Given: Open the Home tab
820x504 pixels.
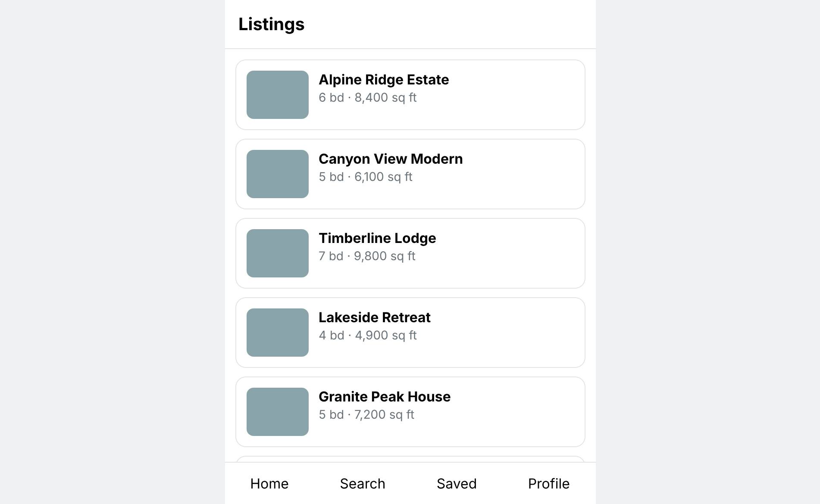Looking at the screenshot, I should point(269,483).
